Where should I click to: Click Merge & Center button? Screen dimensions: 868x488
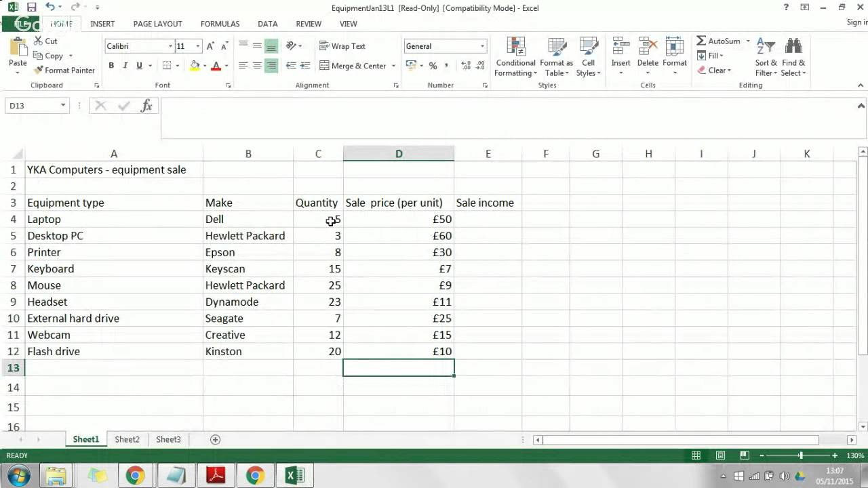coord(353,66)
